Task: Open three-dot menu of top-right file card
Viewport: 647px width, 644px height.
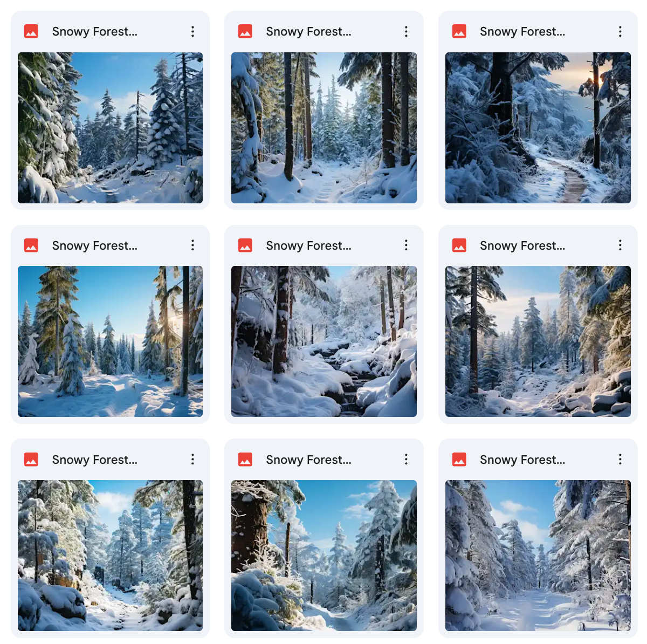Action: point(620,32)
